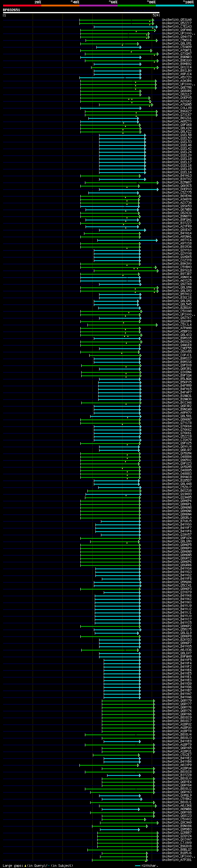Select hit UniRef100_A7Q6N5

pos(177,104)
